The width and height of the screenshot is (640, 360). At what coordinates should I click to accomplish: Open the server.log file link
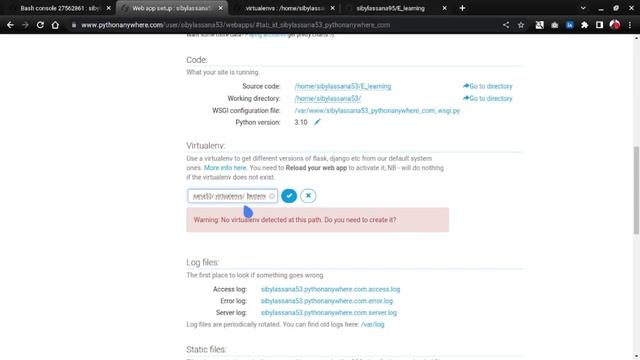click(x=329, y=313)
